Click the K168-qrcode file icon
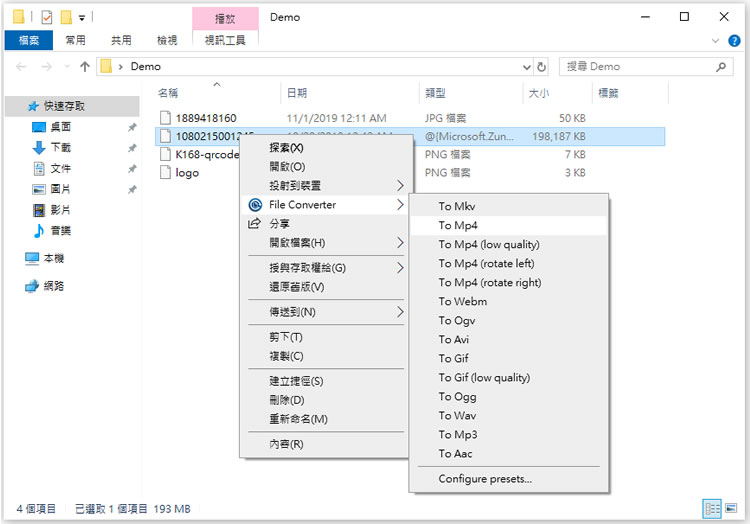Viewport: 750px width, 524px height. (x=165, y=154)
